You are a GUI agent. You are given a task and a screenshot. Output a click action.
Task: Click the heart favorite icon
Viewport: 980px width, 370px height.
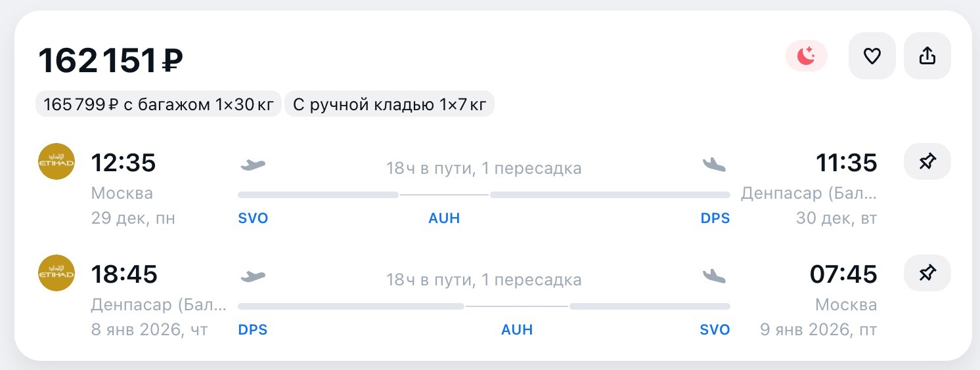coord(872,56)
